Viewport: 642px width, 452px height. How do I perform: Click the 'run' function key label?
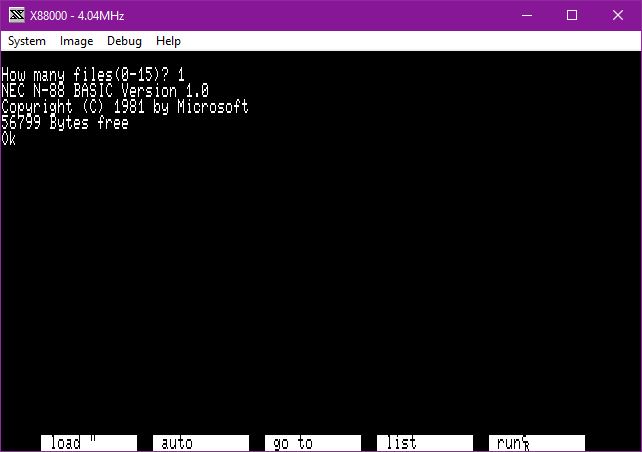537,443
